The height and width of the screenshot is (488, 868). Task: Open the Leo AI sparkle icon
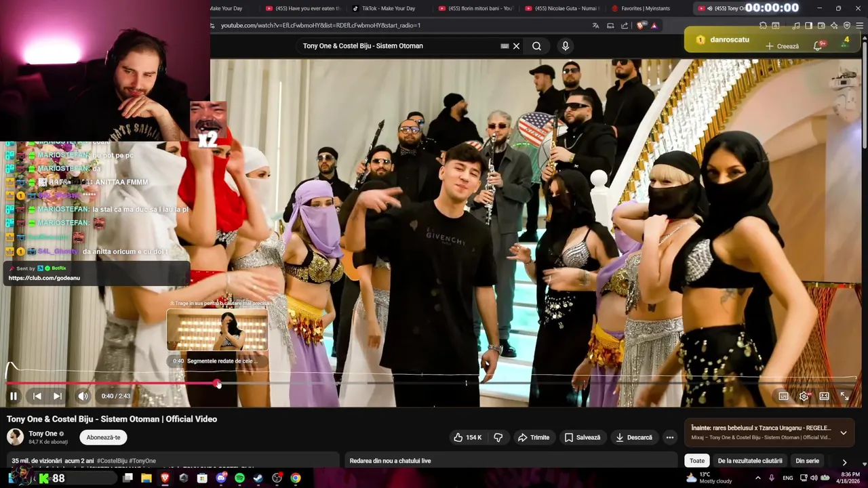click(834, 26)
